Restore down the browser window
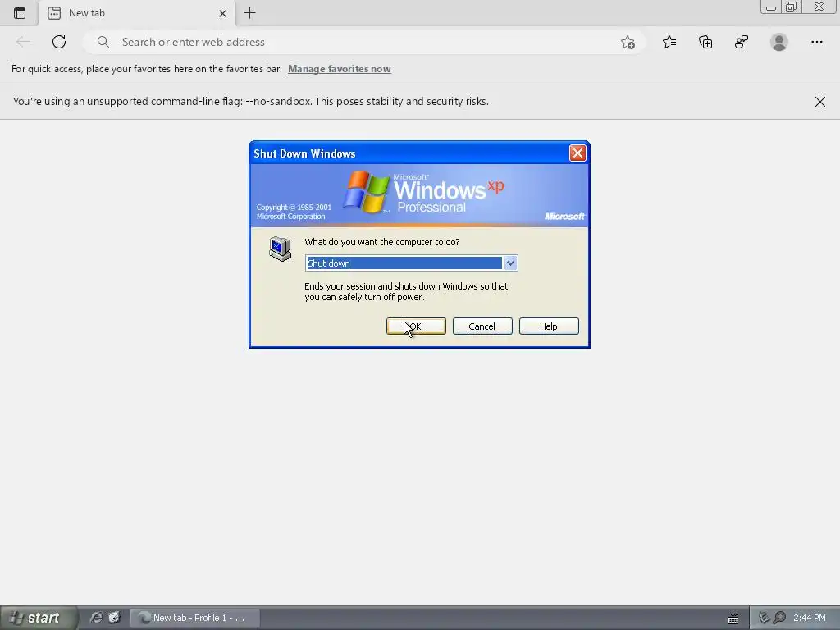This screenshot has width=840, height=630. point(792,7)
